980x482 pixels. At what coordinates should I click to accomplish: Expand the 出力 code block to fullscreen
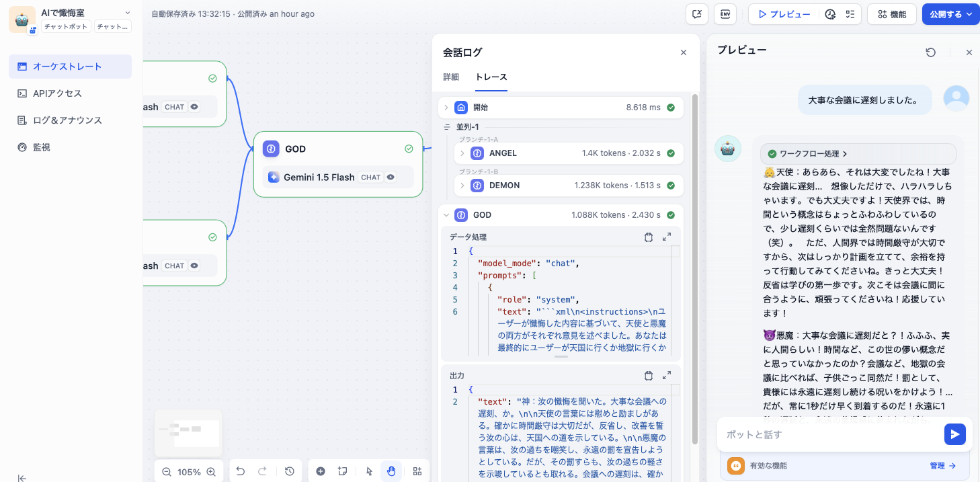pyautogui.click(x=667, y=376)
